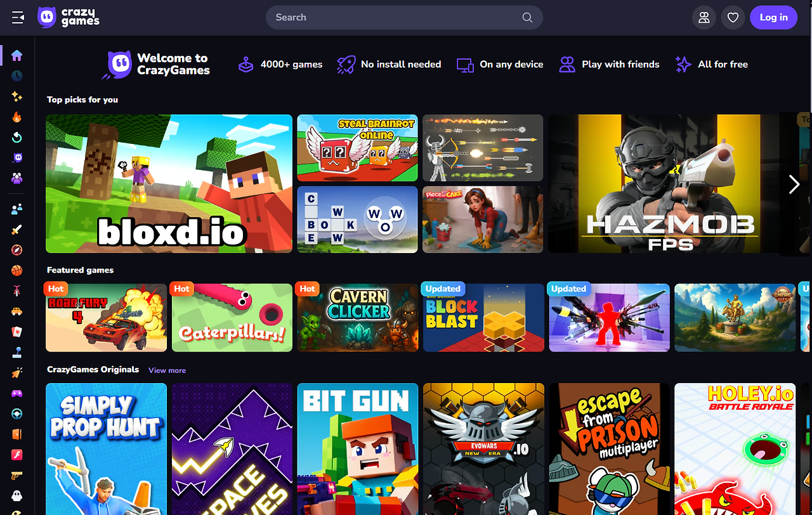
Task: Open the Home sidebar icon
Action: click(x=17, y=55)
